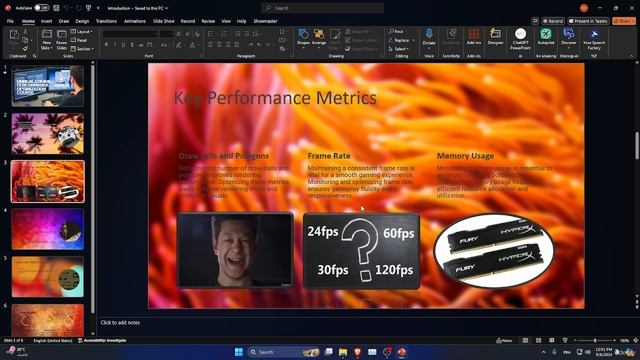The width and height of the screenshot is (640, 360).
Task: Click the Record button top right
Action: click(x=553, y=21)
